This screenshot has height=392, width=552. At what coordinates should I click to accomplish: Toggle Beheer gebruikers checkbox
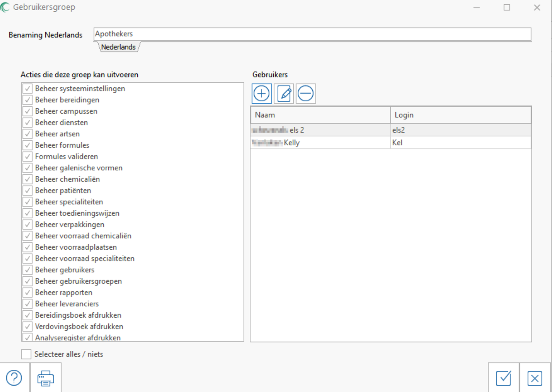28,270
